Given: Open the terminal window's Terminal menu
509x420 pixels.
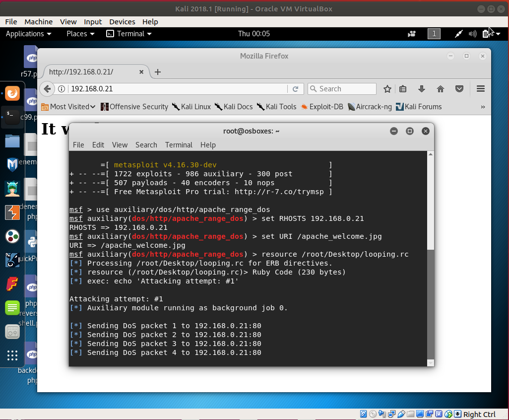Looking at the screenshot, I should coord(179,145).
